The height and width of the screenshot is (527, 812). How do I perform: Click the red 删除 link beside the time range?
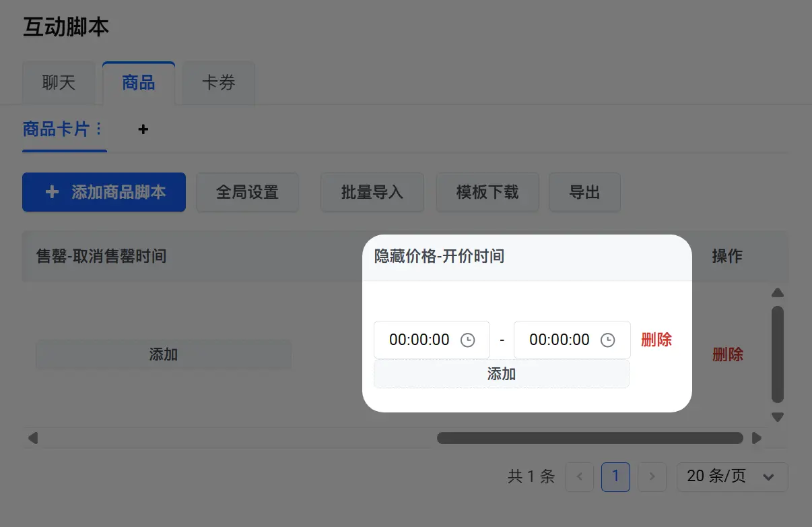click(x=656, y=340)
